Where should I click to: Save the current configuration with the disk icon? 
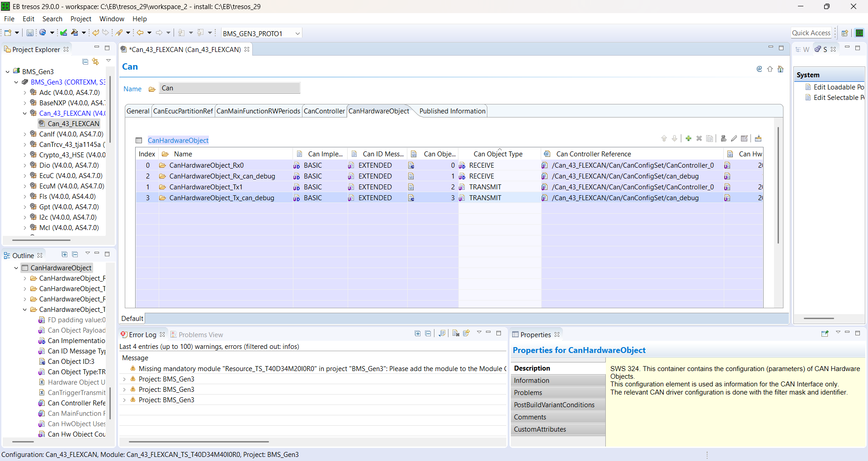pyautogui.click(x=29, y=33)
